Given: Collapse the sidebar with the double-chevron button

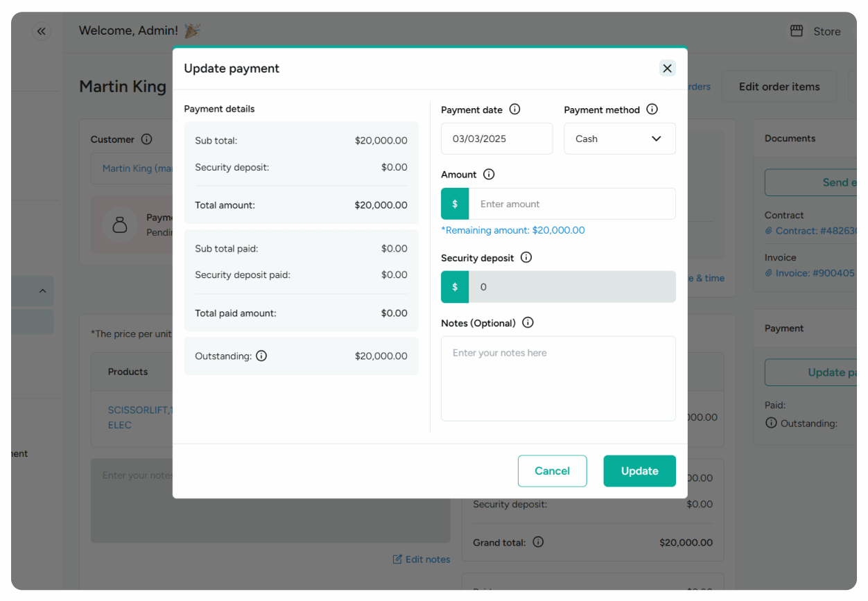Looking at the screenshot, I should 41,31.
